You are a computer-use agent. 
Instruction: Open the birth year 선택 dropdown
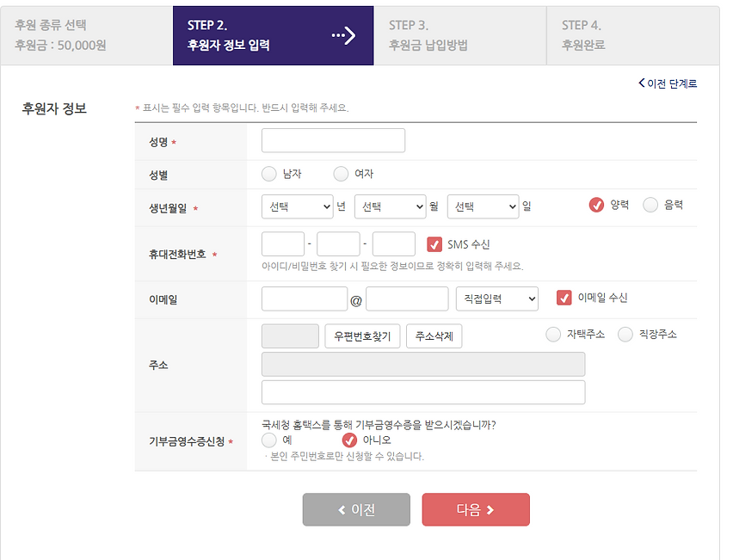point(297,206)
